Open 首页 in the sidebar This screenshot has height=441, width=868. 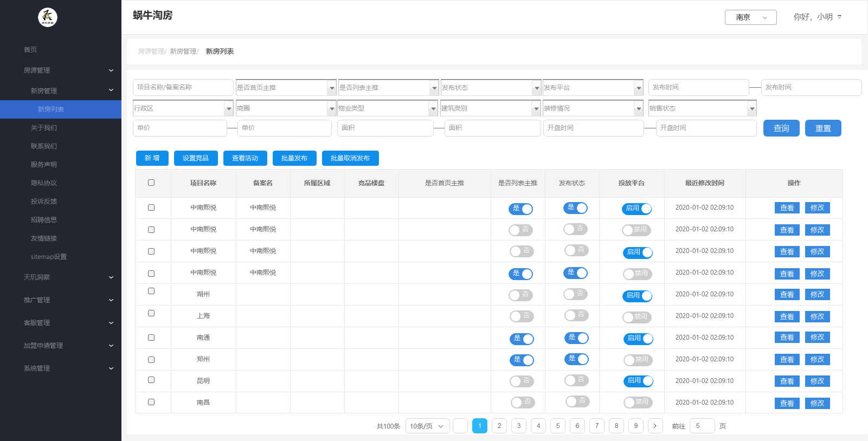pos(30,50)
